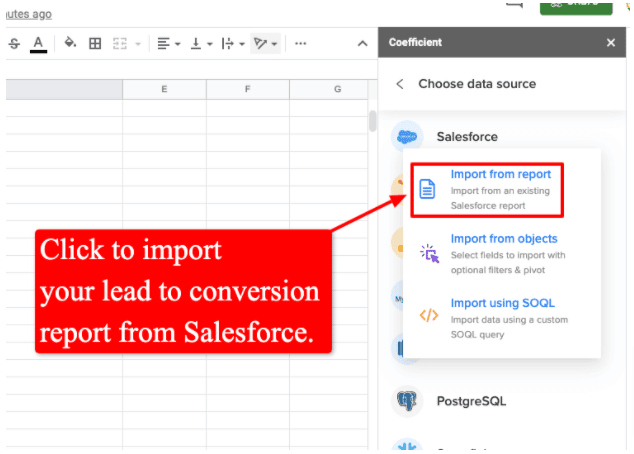
Task: Open the borders tool
Action: coord(95,43)
